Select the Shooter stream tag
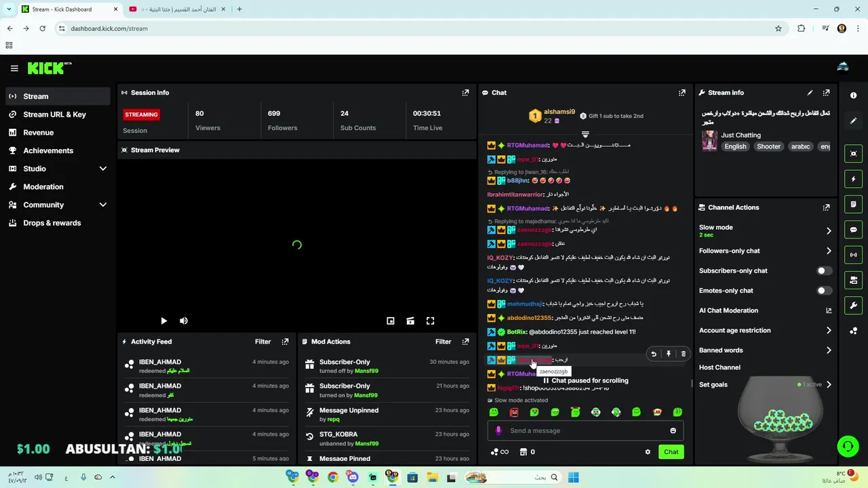The height and width of the screenshot is (488, 868). [768, 146]
